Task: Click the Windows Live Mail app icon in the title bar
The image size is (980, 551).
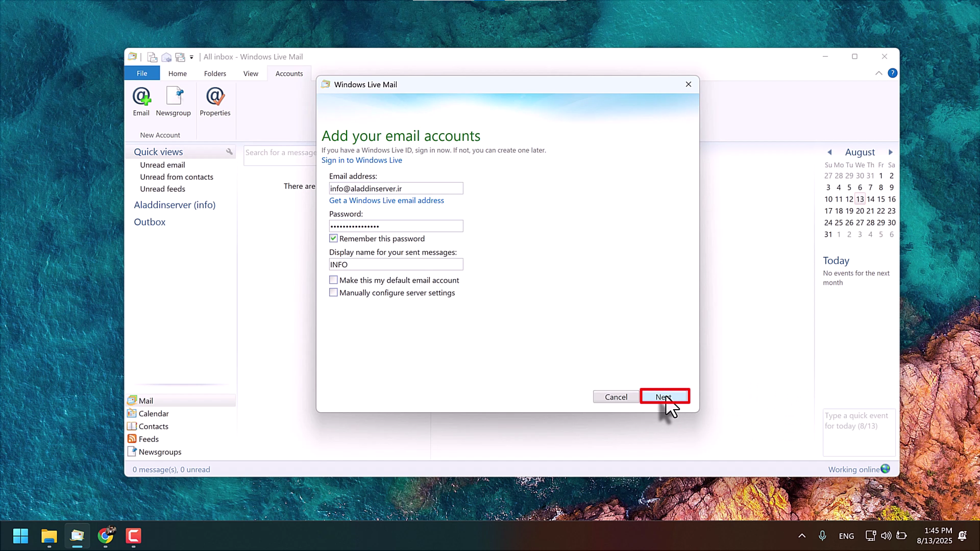Action: tap(132, 57)
